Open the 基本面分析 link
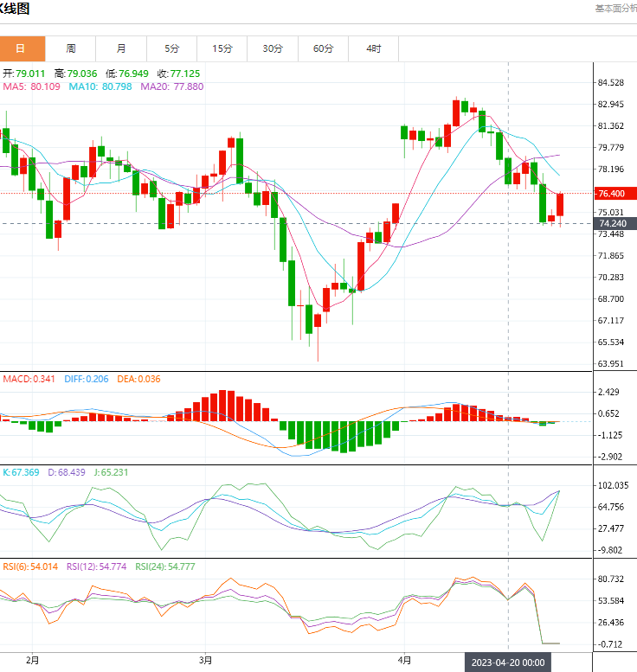Viewport: 637px width, 672px height. (x=615, y=8)
